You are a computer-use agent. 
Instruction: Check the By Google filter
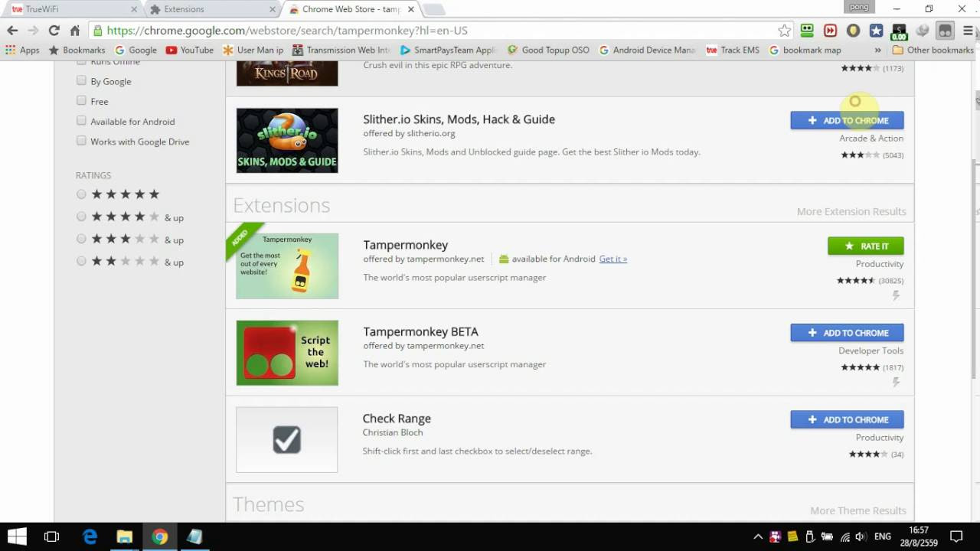(81, 80)
